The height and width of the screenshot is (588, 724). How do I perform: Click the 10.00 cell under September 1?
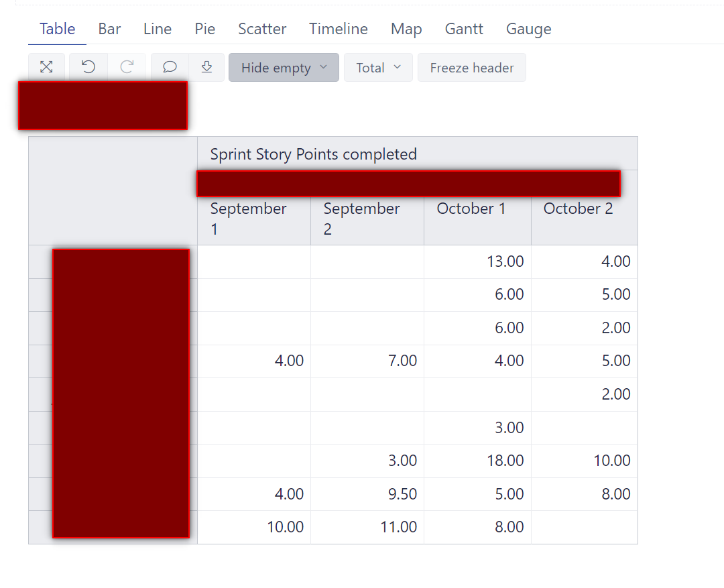click(x=254, y=527)
